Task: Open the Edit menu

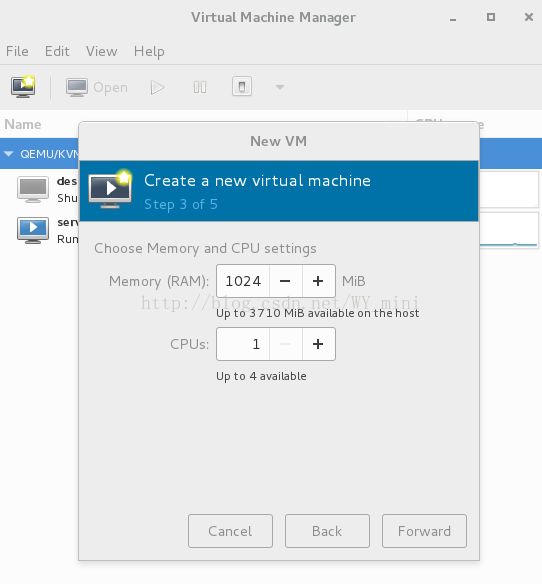Action: tap(57, 51)
